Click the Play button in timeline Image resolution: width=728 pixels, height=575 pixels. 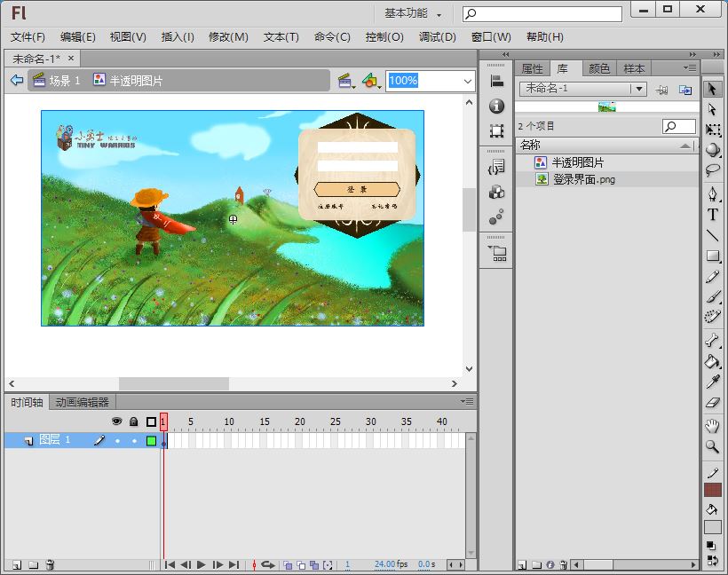(x=202, y=564)
